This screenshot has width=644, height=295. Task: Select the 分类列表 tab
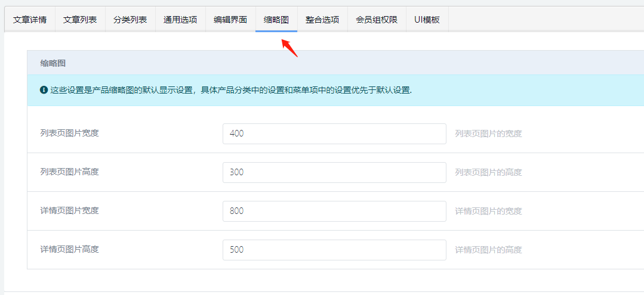(x=130, y=20)
